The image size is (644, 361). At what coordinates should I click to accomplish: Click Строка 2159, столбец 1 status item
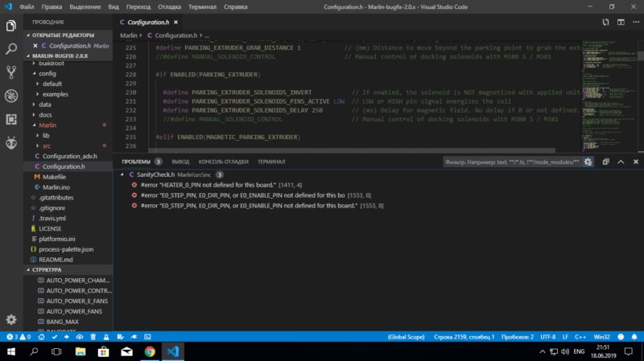[x=464, y=337]
